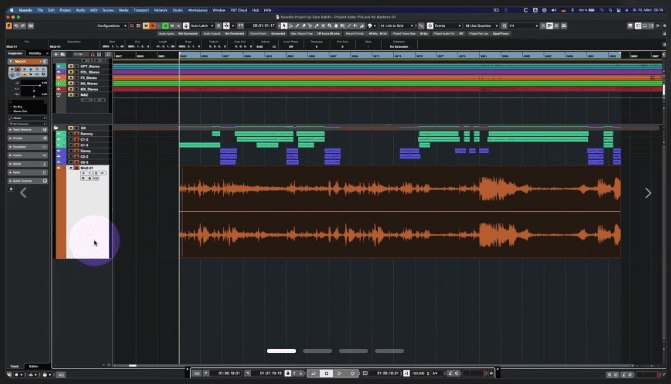Toggle mute on FX_Stereo track
The image size is (671, 384).
(x=71, y=77)
